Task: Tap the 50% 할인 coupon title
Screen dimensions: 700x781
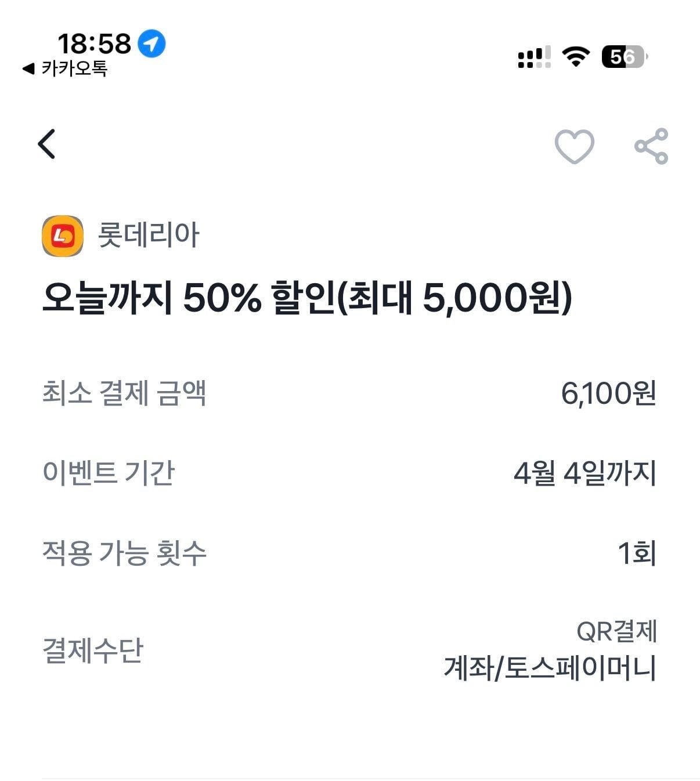Action: coord(307,298)
